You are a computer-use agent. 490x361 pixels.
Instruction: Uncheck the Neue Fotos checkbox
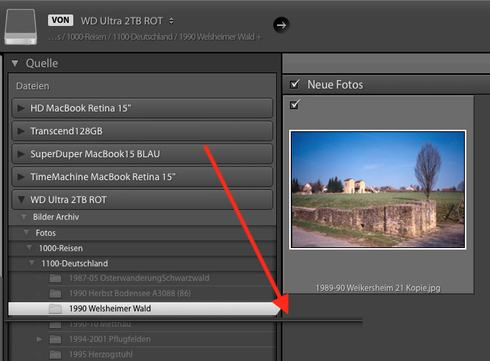pyautogui.click(x=295, y=84)
